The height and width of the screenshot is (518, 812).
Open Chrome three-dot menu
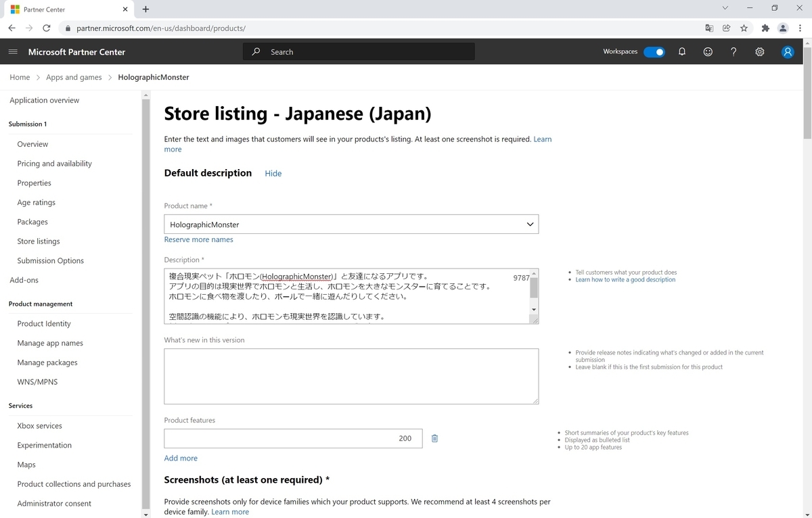click(800, 28)
